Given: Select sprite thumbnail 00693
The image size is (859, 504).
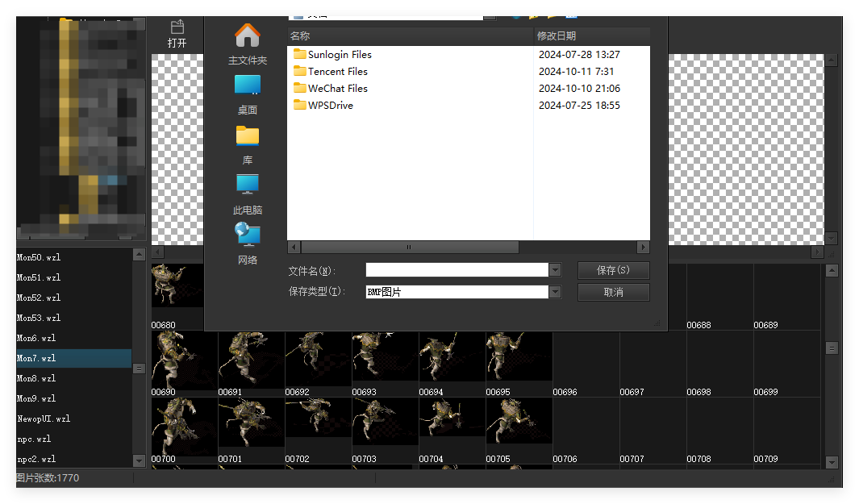Looking at the screenshot, I should click(385, 364).
